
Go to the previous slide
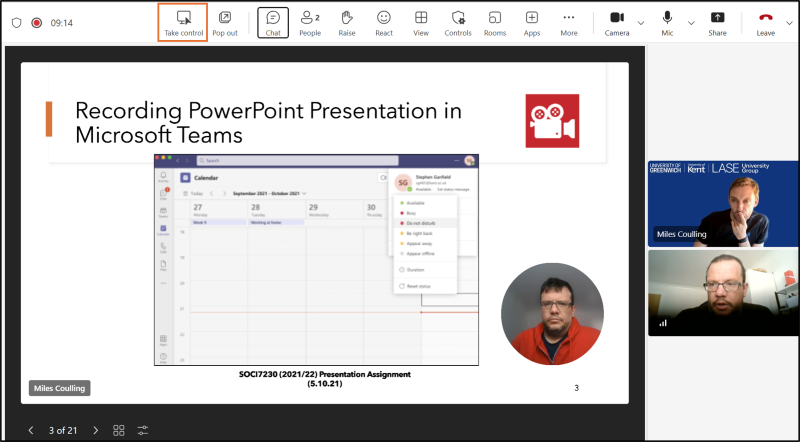31,430
